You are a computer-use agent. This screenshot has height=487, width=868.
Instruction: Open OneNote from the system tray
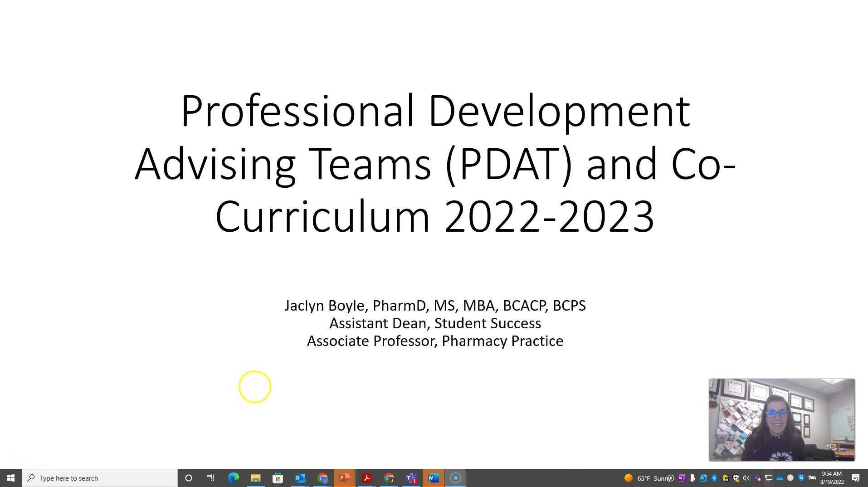[681, 478]
